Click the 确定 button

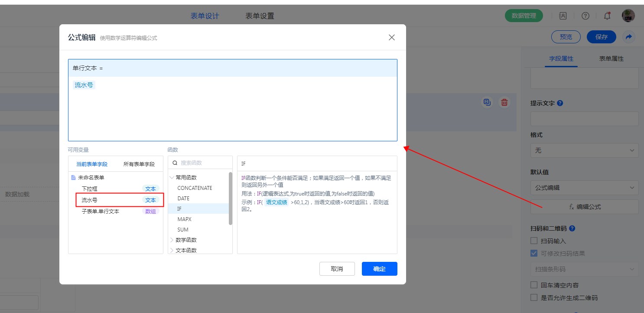379,269
